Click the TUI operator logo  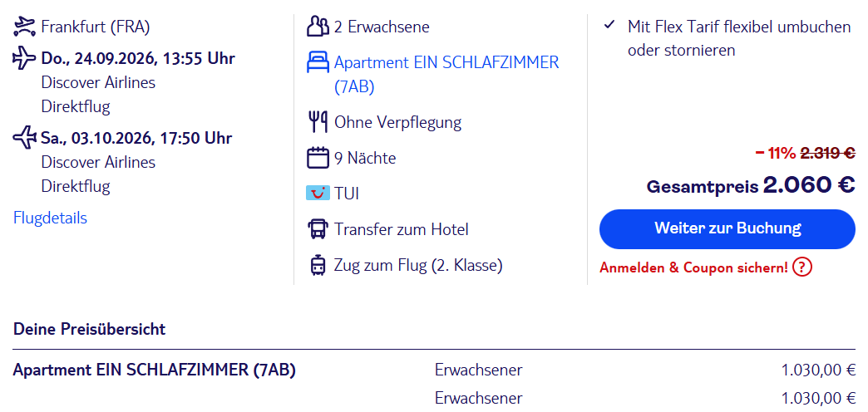[318, 194]
